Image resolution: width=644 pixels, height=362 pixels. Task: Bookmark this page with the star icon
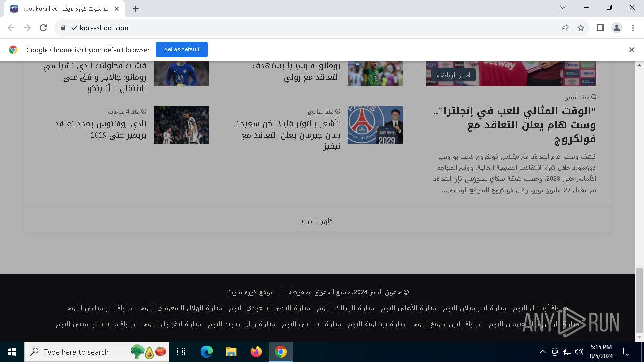point(581,28)
